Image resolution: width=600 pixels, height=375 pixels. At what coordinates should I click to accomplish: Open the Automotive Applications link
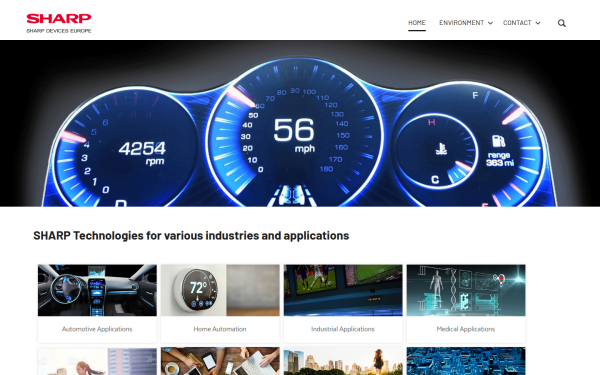[97, 329]
